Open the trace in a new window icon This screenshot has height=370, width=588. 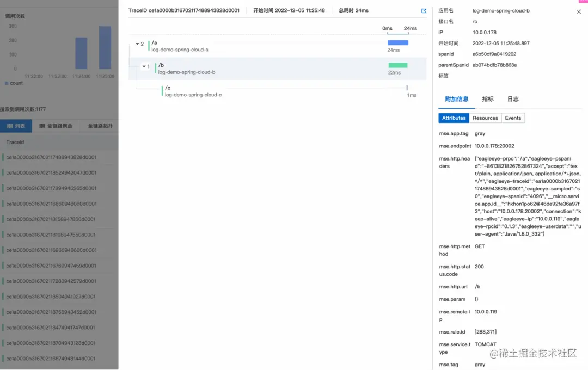point(424,11)
